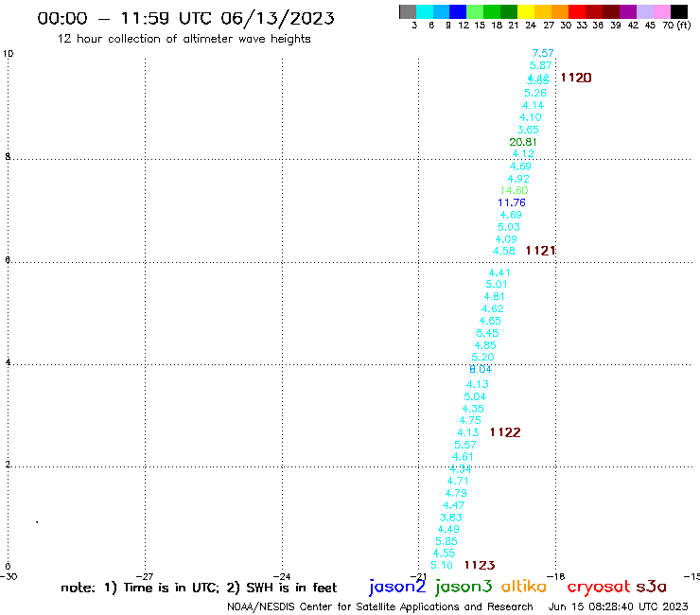
Task: Click the blue wave height value 11.76
Action: (x=512, y=202)
